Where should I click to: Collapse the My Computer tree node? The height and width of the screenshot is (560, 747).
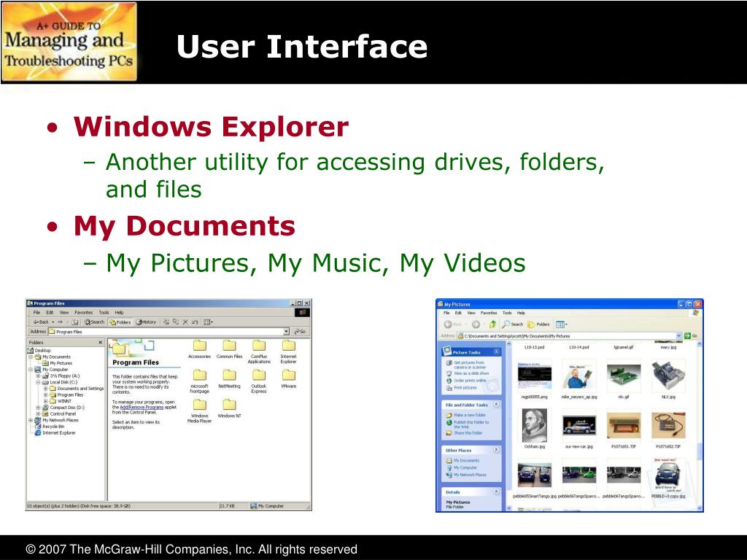pyautogui.click(x=31, y=370)
